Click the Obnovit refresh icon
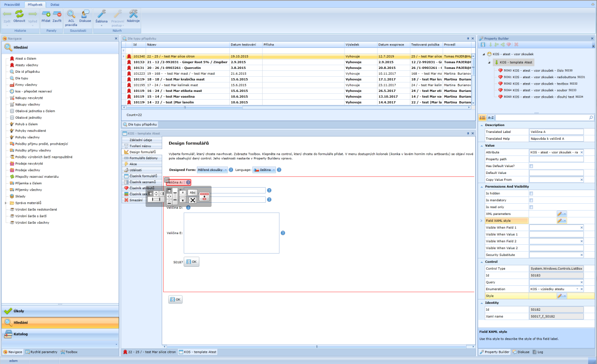597x364 pixels. pyautogui.click(x=19, y=14)
